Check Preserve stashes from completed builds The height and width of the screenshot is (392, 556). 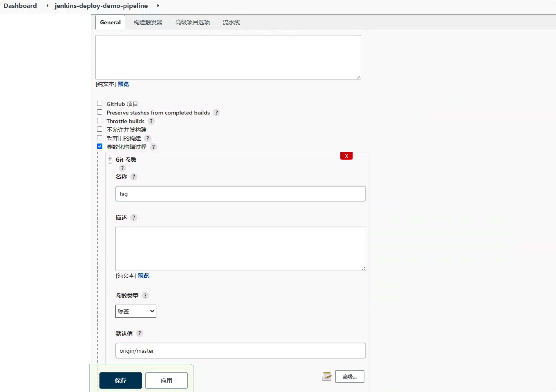coord(100,112)
